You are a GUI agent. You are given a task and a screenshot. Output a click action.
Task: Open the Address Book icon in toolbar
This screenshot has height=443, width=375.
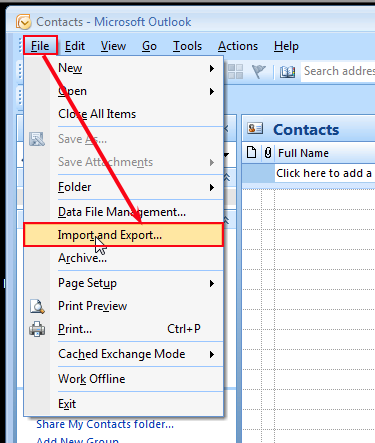click(x=287, y=72)
